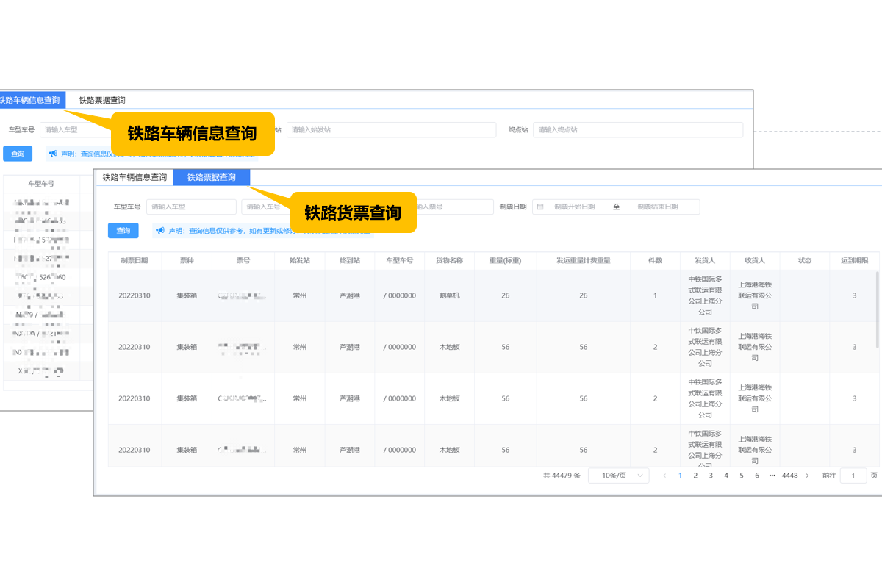Switch to 铁路票据查询 tab in back panel

pyautogui.click(x=102, y=100)
